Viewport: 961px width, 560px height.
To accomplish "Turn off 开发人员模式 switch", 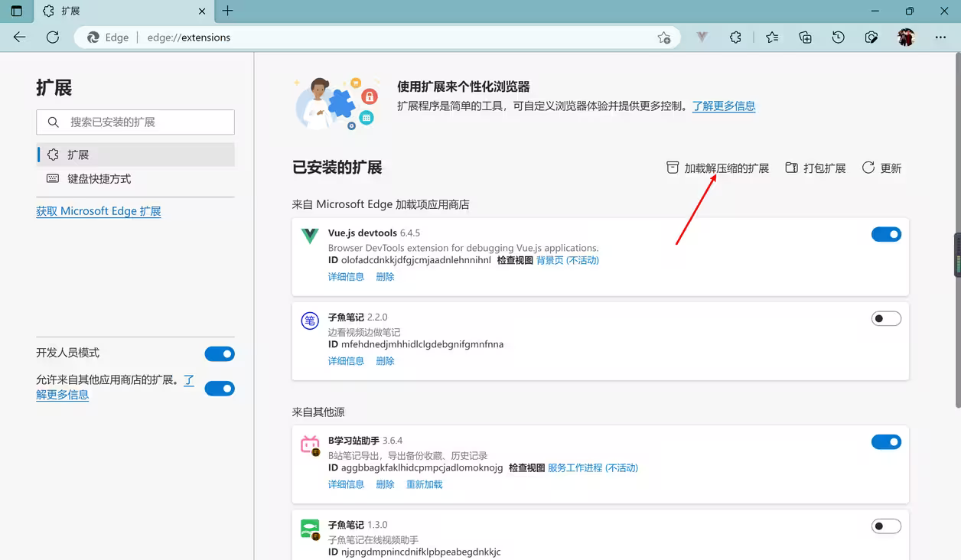I will [x=220, y=353].
